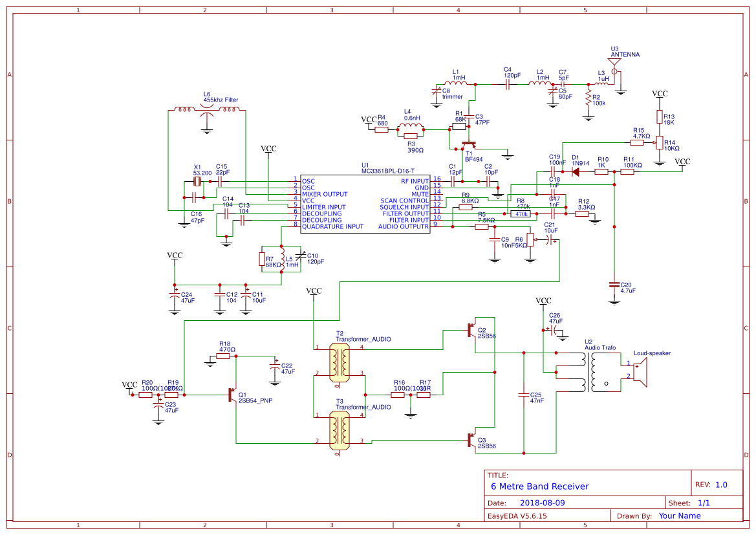The image size is (756, 535).
Task: Select the R7 68KΩ resistor
Action: (262, 259)
